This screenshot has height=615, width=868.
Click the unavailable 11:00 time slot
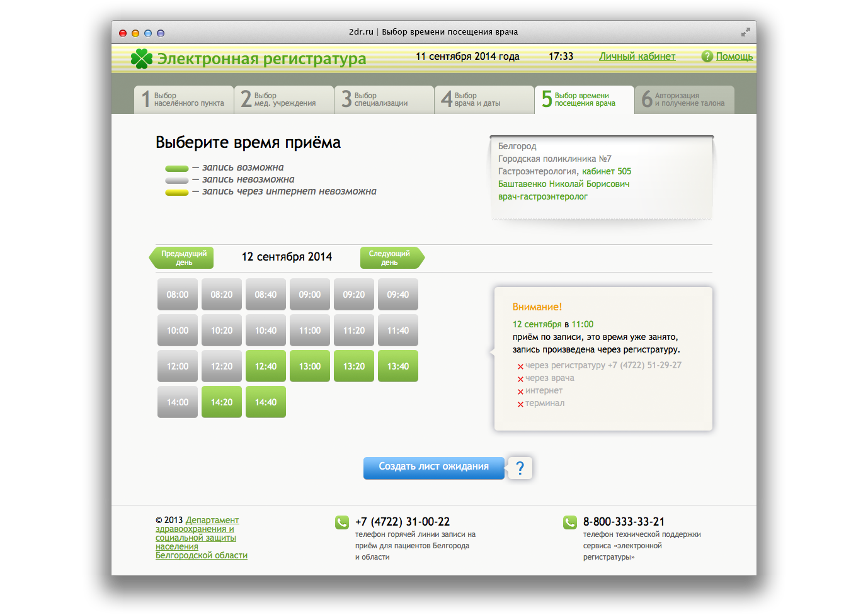click(x=310, y=330)
